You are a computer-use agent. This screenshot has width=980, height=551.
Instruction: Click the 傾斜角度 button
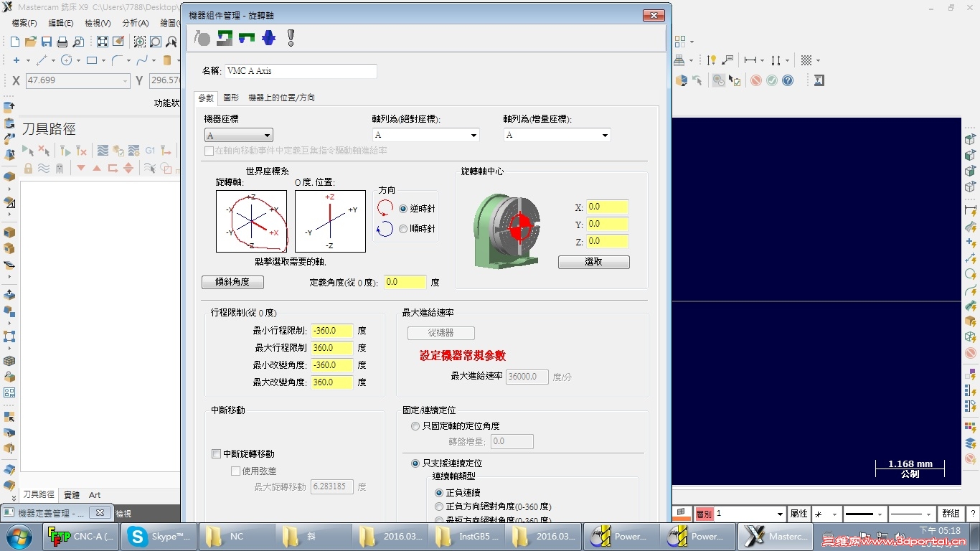[232, 283]
